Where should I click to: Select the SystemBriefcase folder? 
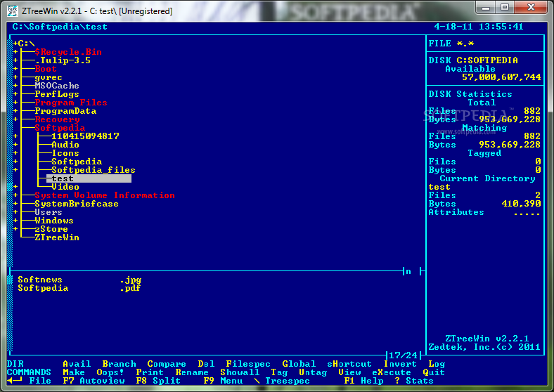(77, 204)
